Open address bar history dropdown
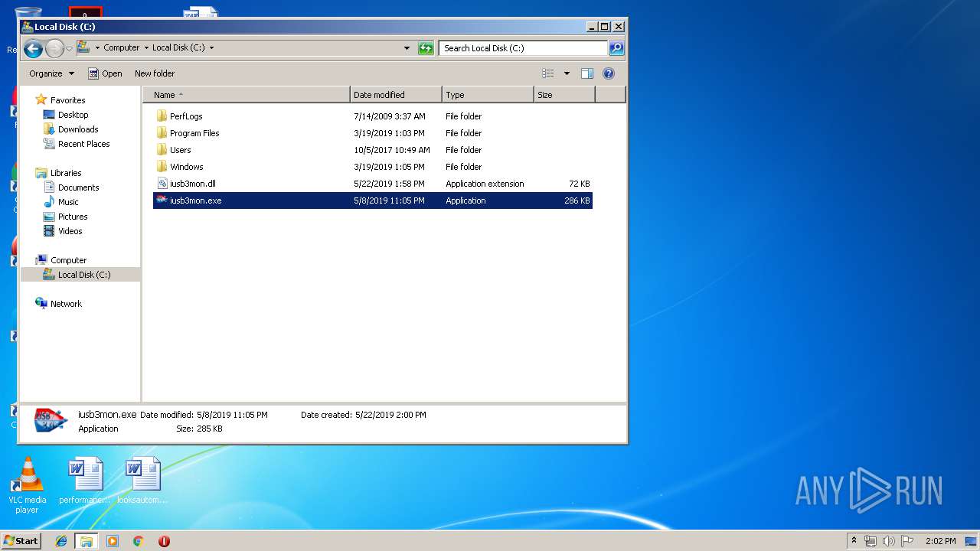Screen dimensions: 980x551 [407, 48]
